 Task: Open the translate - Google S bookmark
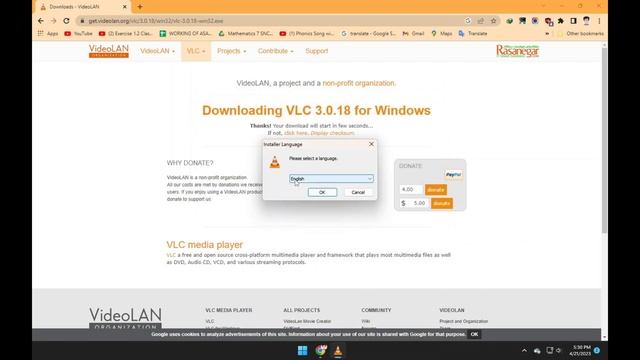[369, 33]
